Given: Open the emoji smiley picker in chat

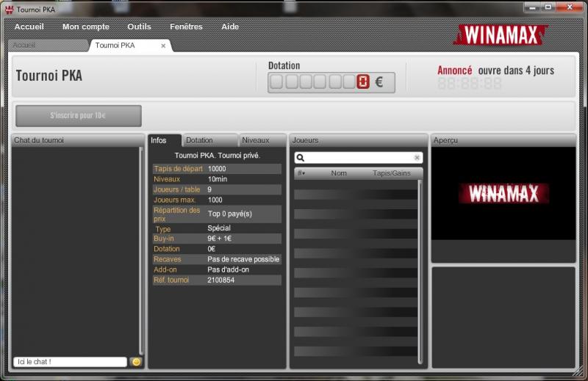Looking at the screenshot, I should coord(136,361).
